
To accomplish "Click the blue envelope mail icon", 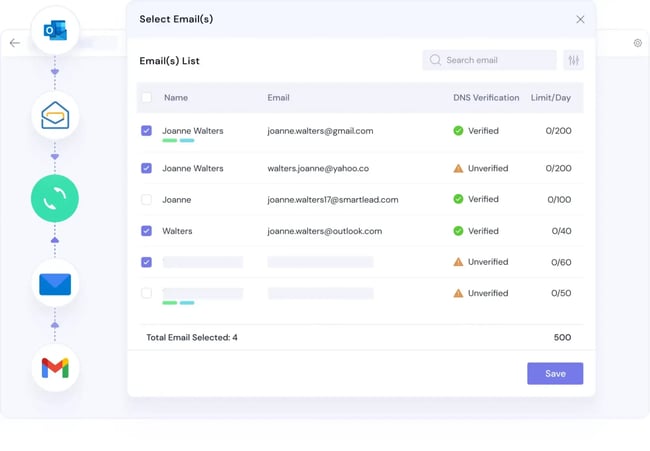I will [55, 284].
